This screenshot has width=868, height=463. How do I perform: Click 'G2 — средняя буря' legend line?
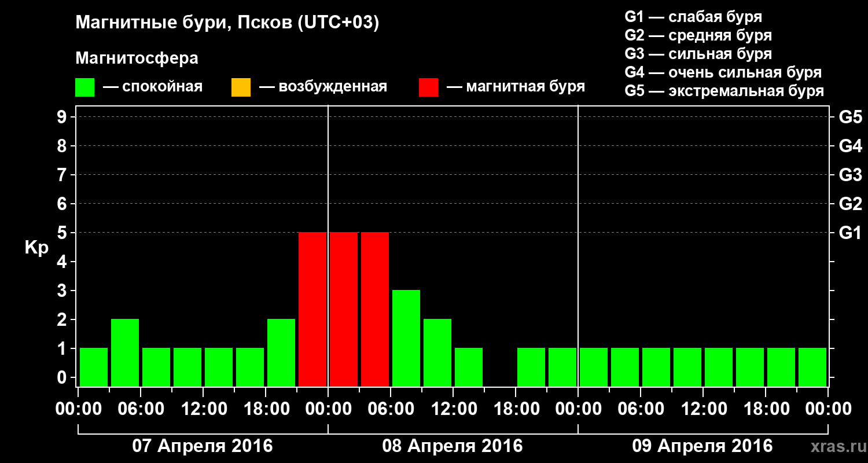[698, 35]
